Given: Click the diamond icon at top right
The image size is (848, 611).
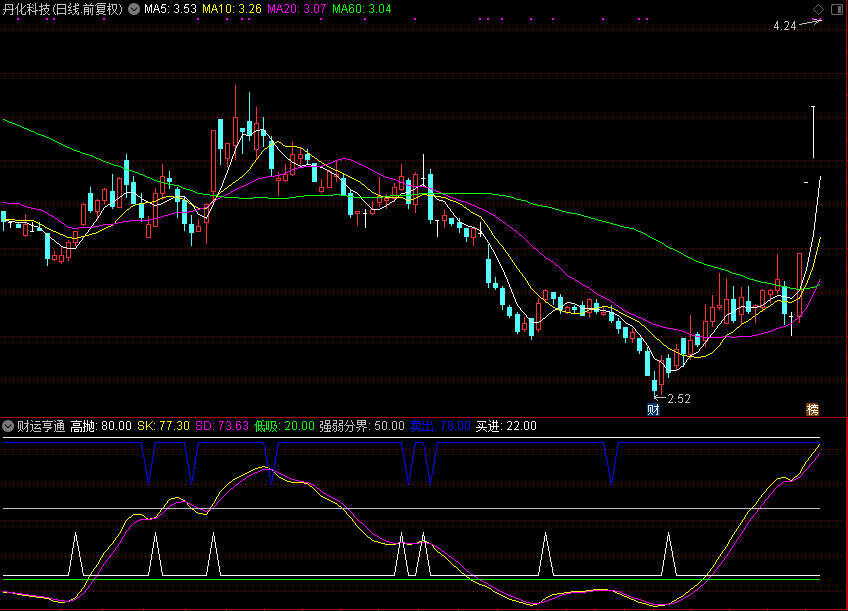Looking at the screenshot, I should click(x=819, y=9).
